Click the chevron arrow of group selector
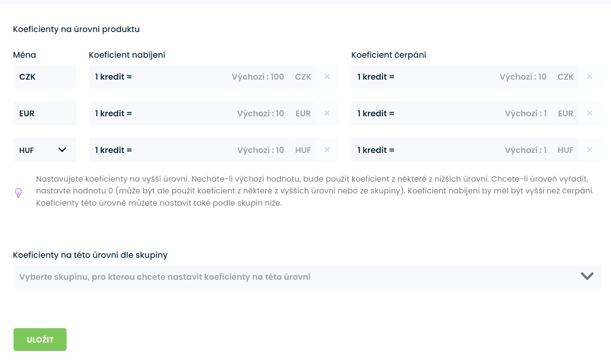 pyautogui.click(x=587, y=276)
